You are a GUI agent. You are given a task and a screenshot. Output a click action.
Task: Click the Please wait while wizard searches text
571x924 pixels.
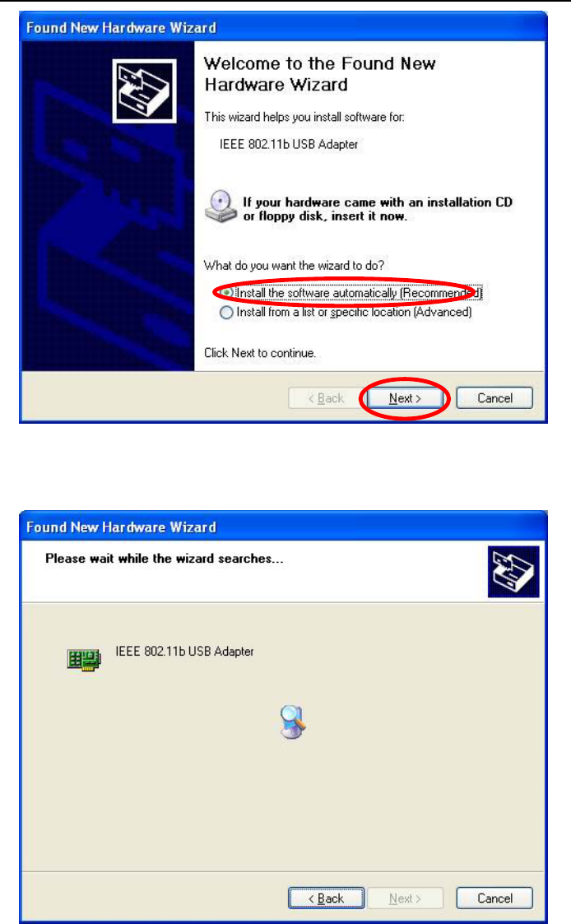click(165, 559)
